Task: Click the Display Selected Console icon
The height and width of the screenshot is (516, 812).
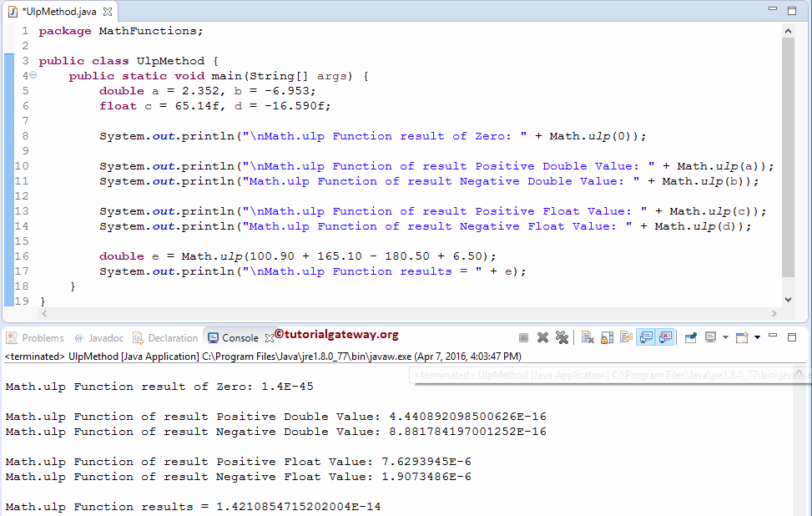Action: (712, 336)
